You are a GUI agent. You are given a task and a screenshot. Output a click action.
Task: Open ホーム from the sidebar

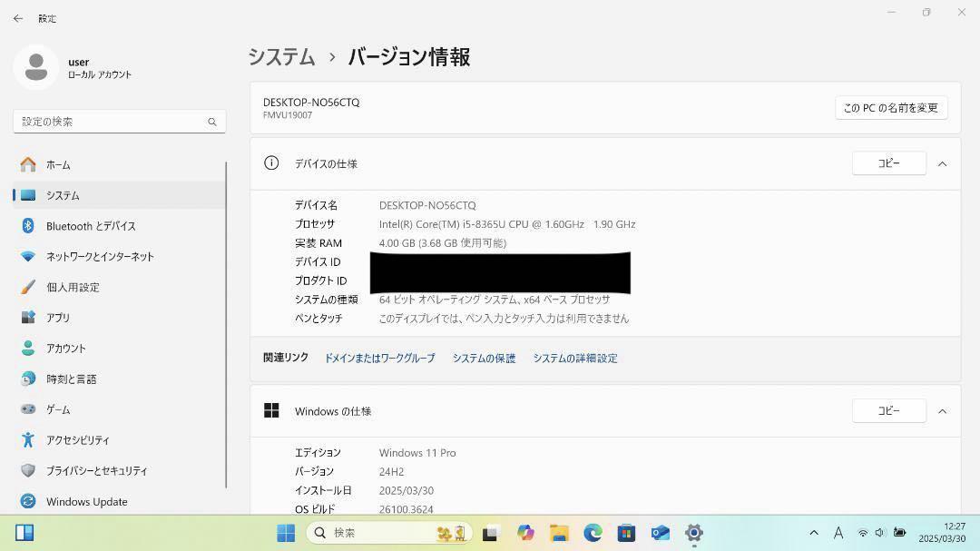pyautogui.click(x=119, y=165)
